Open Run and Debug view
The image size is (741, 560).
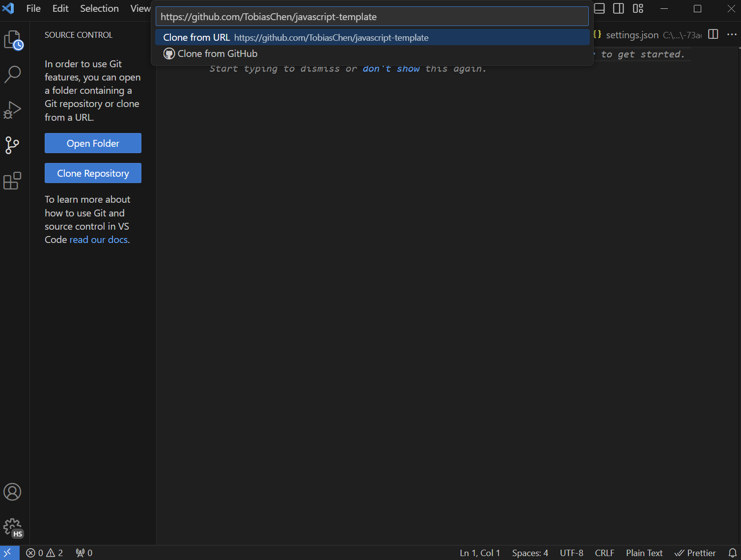13,110
